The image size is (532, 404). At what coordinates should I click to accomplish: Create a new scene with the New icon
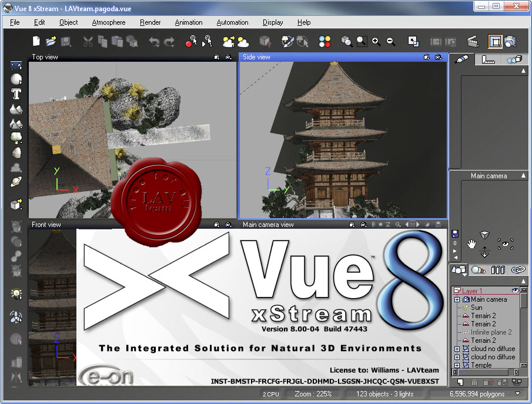(36, 41)
